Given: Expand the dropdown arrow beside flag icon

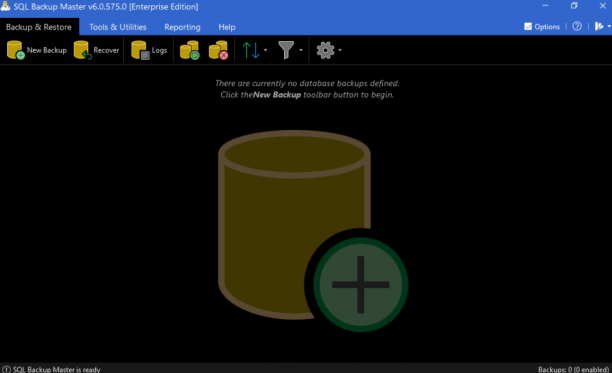Looking at the screenshot, I should click(x=609, y=27).
